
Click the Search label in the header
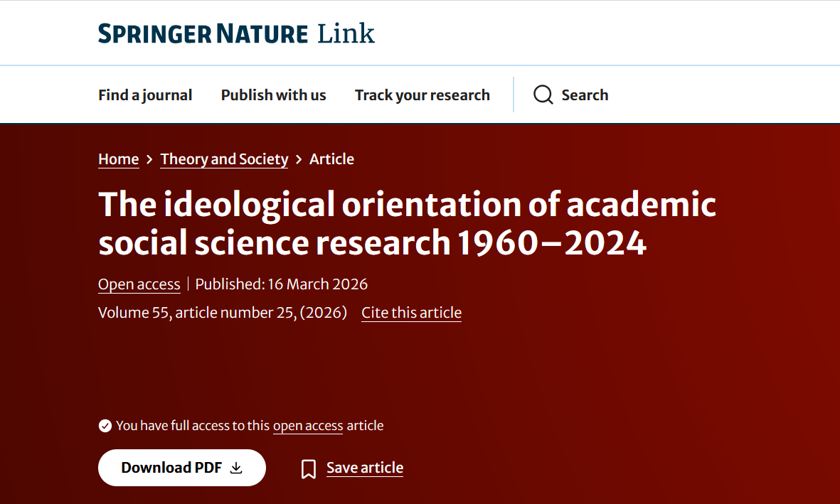coord(585,95)
